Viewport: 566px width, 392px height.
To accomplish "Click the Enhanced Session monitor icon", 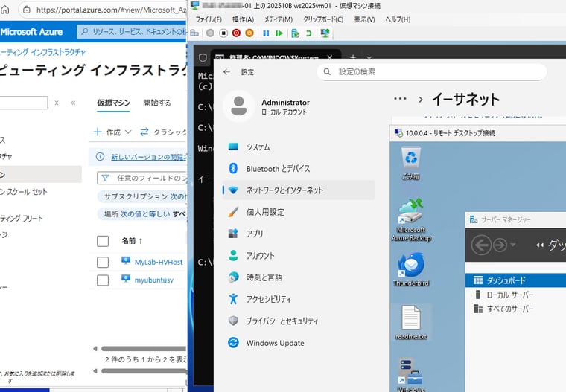I will point(325,33).
